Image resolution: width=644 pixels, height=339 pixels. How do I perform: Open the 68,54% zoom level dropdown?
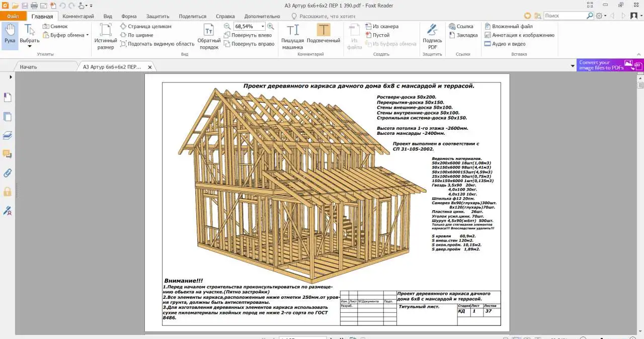pyautogui.click(x=263, y=26)
